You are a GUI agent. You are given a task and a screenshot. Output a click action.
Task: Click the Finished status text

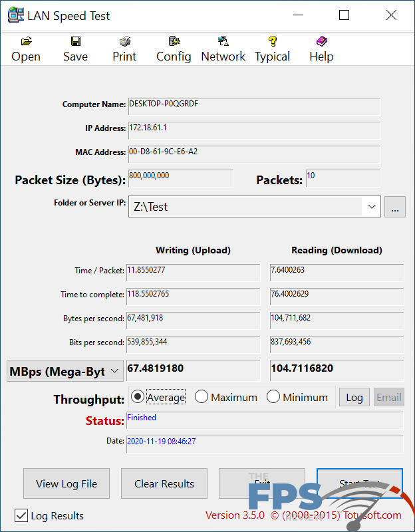[142, 418]
